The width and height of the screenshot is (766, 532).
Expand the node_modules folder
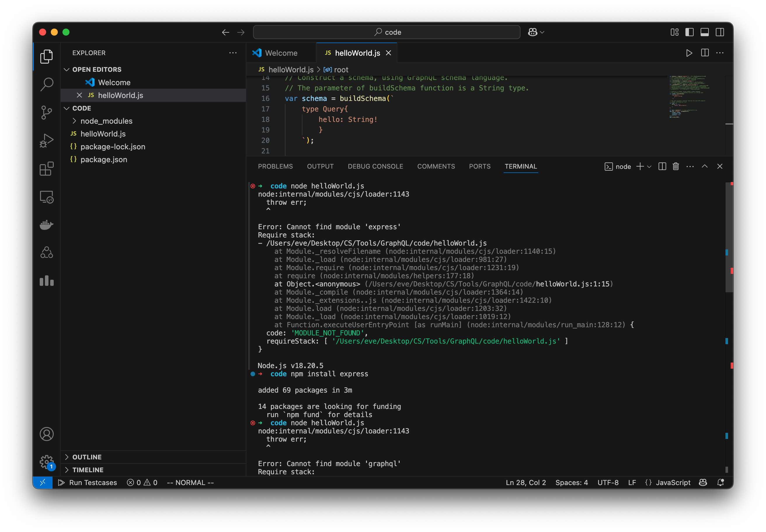click(74, 121)
